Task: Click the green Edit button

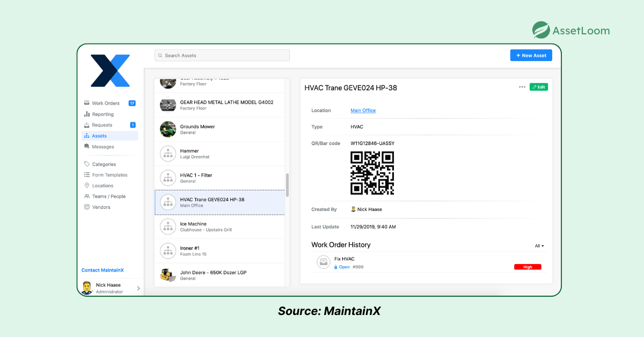Action: (539, 87)
